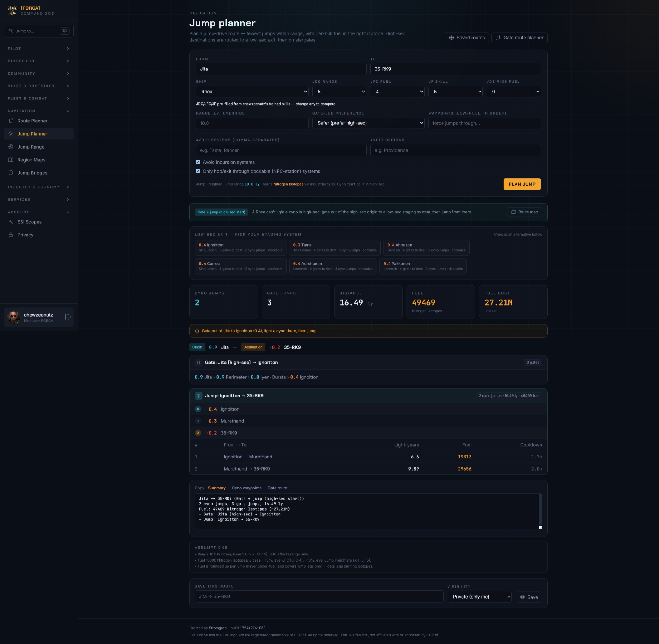Click the jump icon in Jump: Ignoitton header

click(x=199, y=396)
